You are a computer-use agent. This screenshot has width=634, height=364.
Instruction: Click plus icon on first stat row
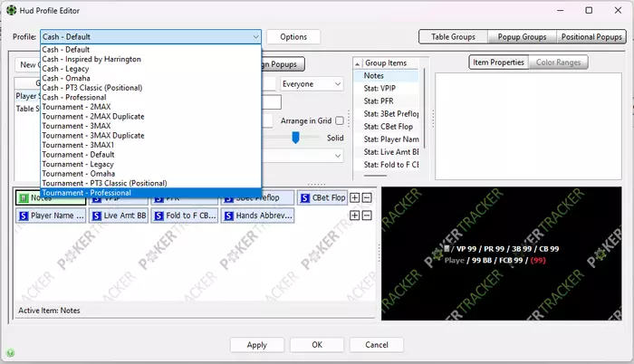[355, 197]
